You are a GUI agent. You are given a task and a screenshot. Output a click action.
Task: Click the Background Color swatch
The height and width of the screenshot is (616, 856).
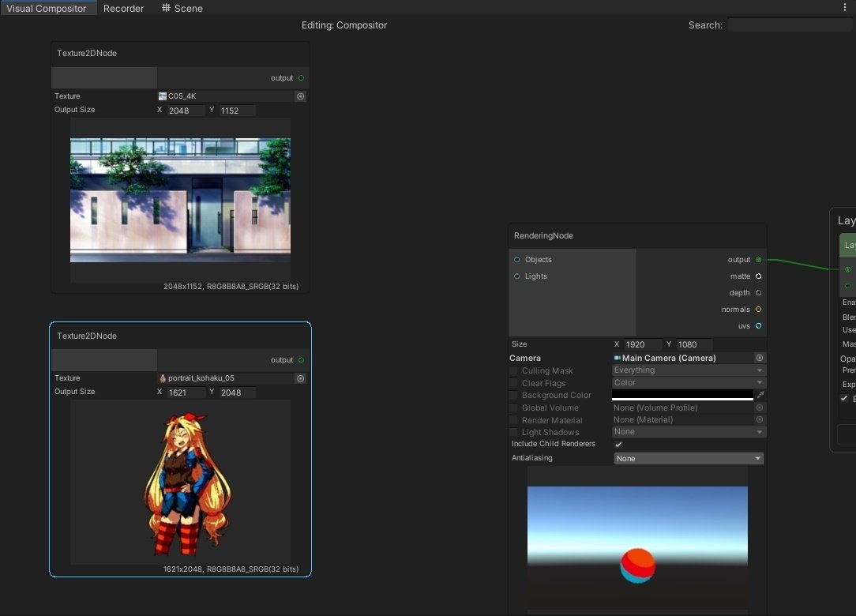[x=682, y=394]
